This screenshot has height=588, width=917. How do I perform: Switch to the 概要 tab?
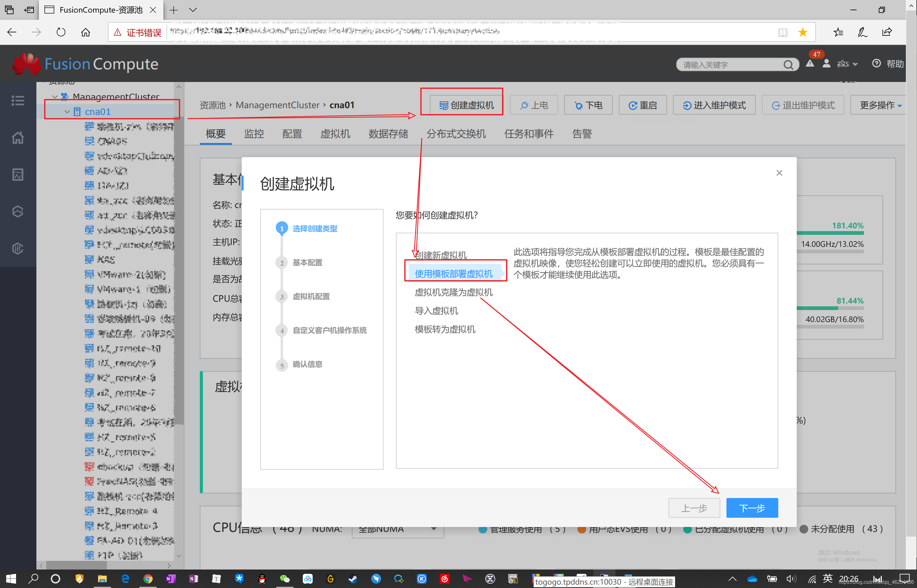pos(216,134)
